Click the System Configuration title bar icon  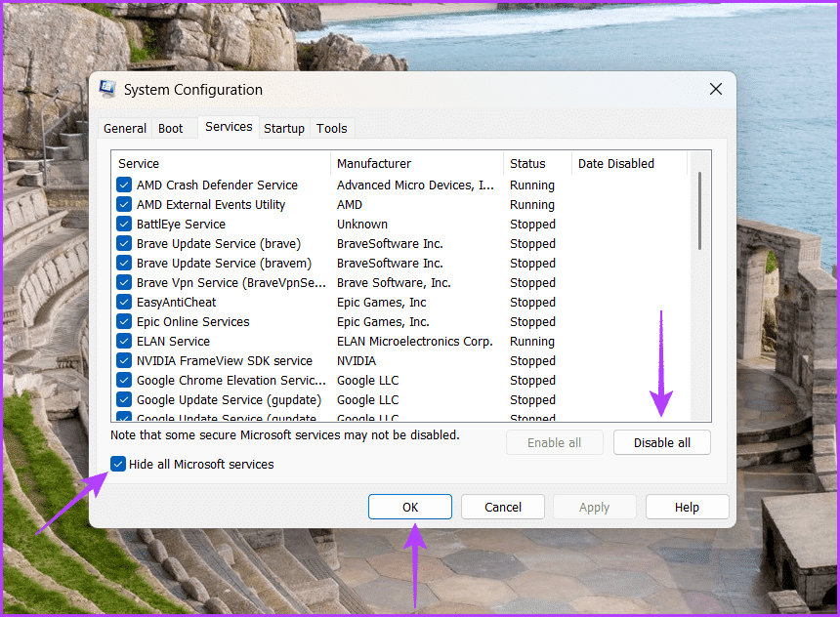coord(107,89)
